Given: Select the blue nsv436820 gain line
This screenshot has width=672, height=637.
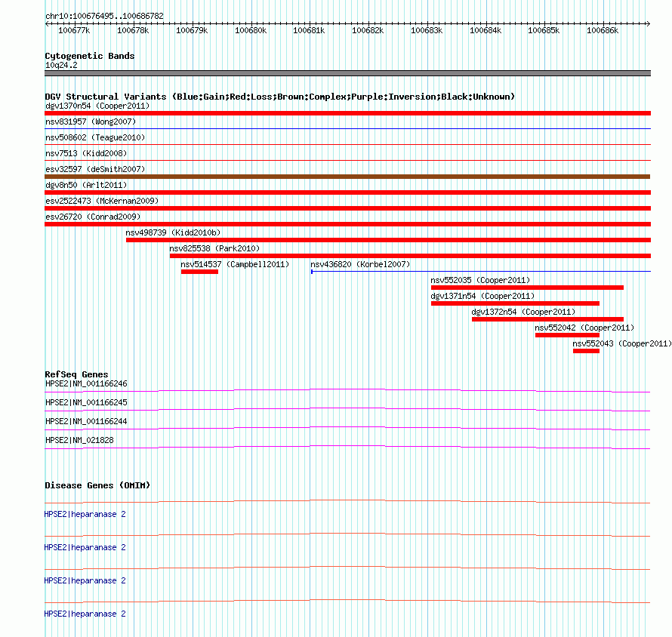Looking at the screenshot, I should point(481,271).
